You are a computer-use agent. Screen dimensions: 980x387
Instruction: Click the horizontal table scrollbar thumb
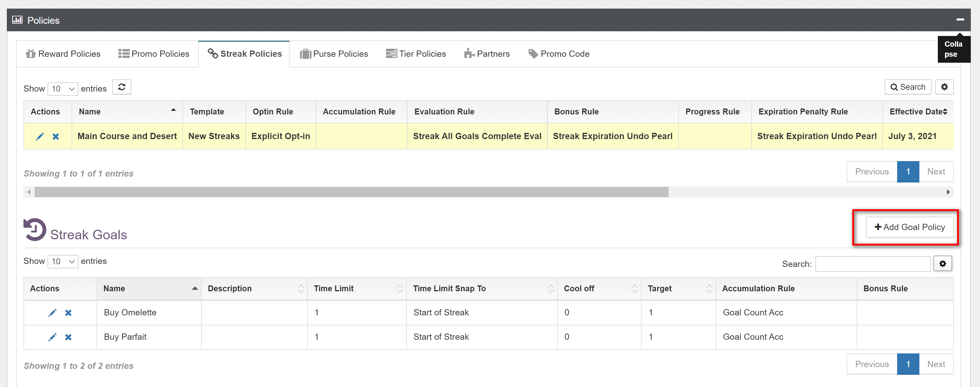[351, 192]
